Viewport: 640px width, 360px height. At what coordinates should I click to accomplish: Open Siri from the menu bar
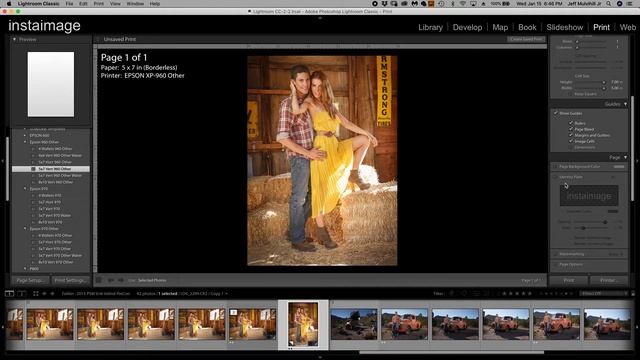click(x=620, y=4)
